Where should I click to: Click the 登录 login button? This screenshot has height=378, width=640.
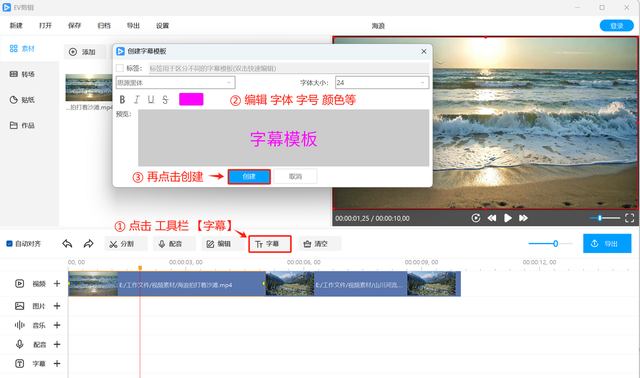click(616, 26)
